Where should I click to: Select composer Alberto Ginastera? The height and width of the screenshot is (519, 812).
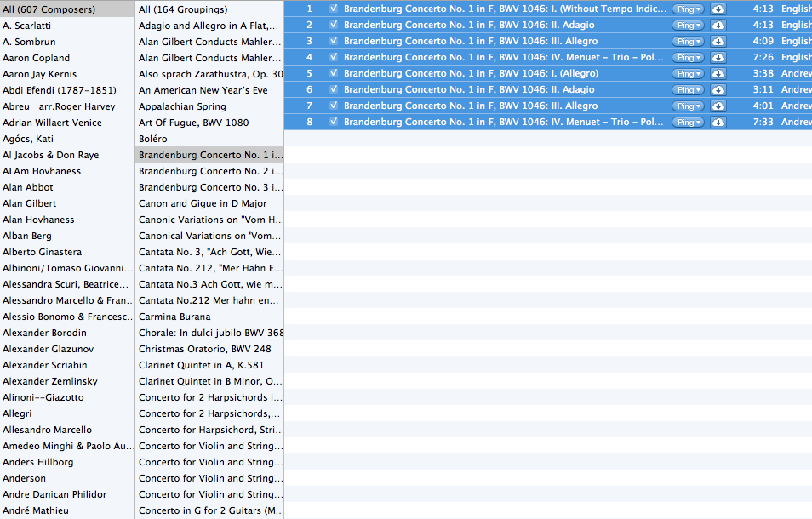(67, 252)
